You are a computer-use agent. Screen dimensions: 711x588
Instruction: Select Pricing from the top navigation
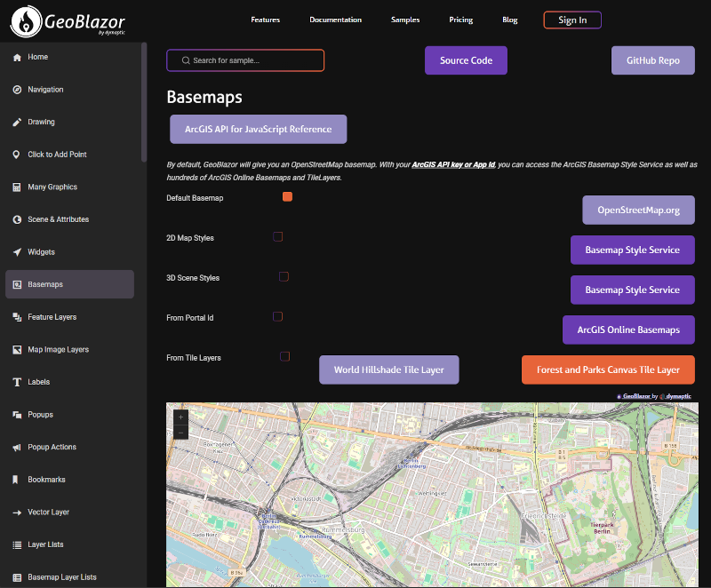460,19
